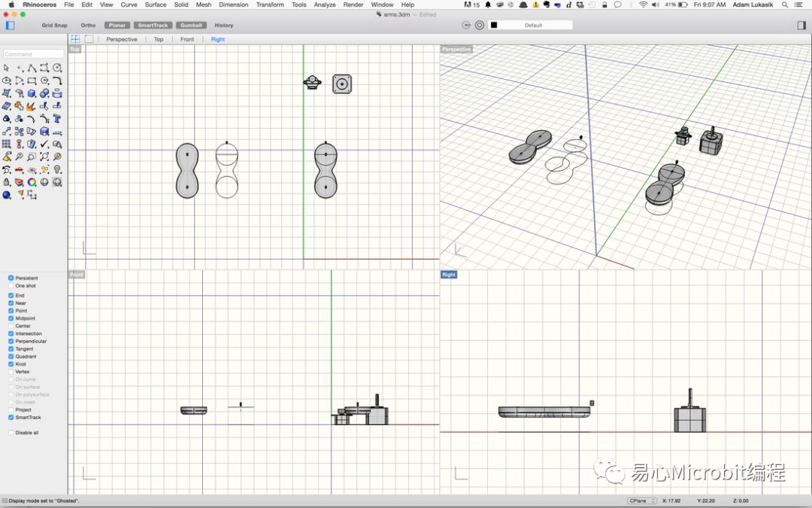
Task: Check the Disable all snaps box
Action: [11, 433]
